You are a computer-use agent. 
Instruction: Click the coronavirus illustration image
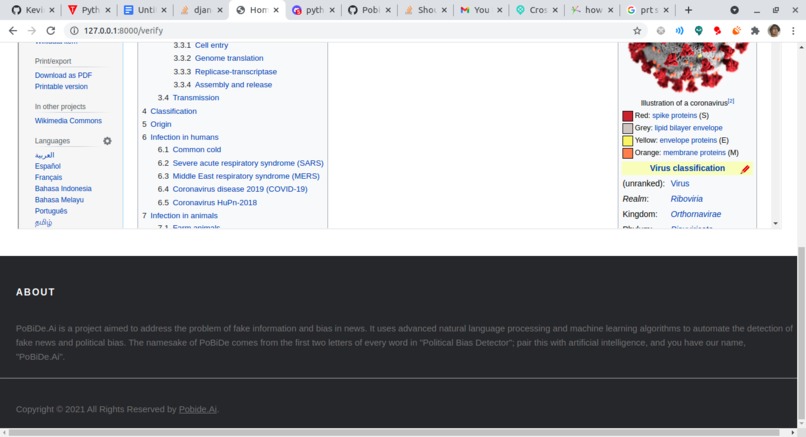688,67
